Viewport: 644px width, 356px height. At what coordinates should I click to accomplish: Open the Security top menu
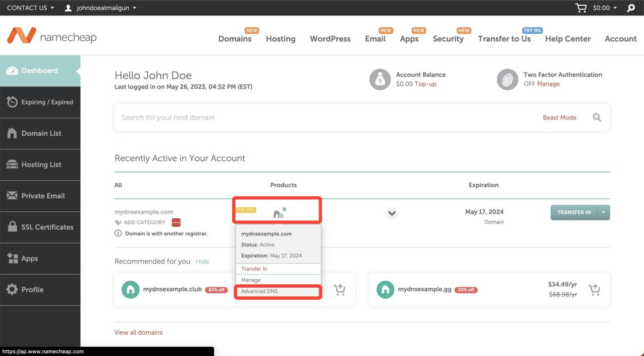[x=448, y=38]
